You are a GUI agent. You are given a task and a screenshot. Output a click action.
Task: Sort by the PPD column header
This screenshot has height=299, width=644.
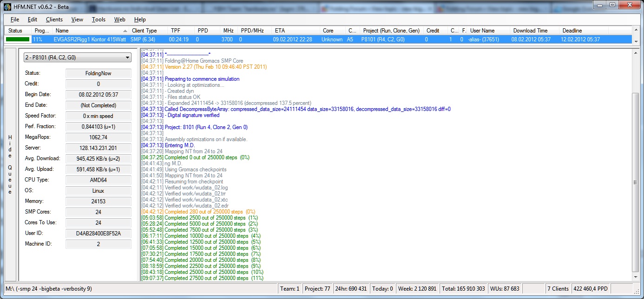(207, 31)
